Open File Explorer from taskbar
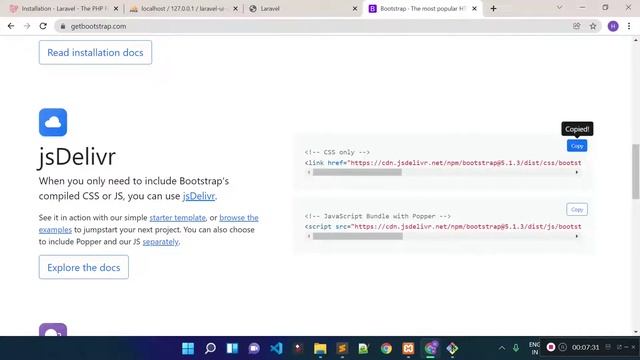 pos(320,348)
